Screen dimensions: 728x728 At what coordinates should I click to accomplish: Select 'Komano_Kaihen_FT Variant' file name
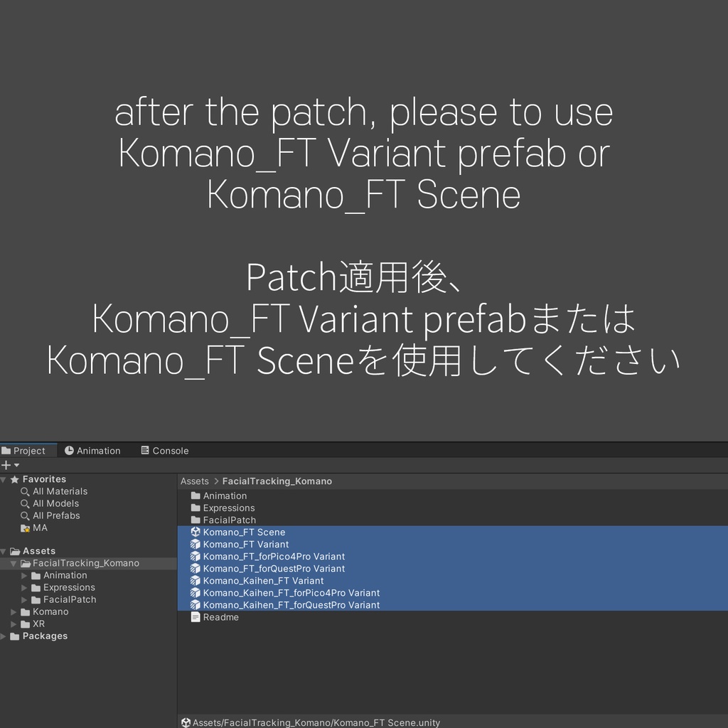[x=263, y=580]
